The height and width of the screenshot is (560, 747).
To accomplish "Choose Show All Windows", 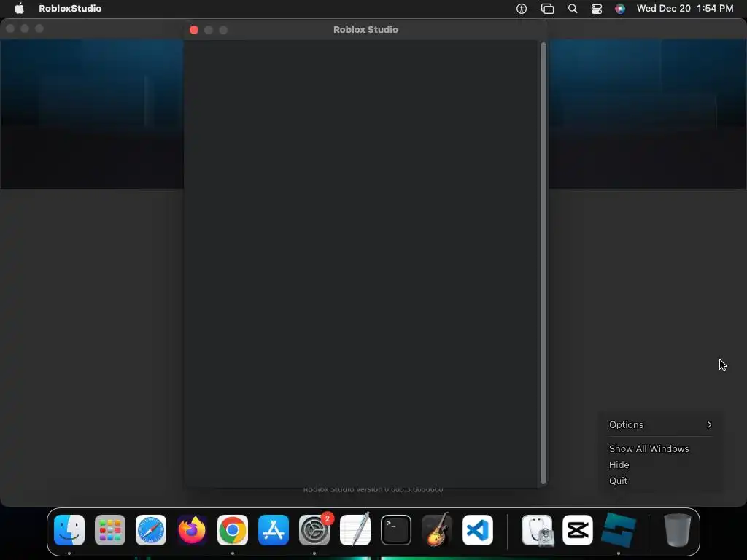I will tap(649, 448).
